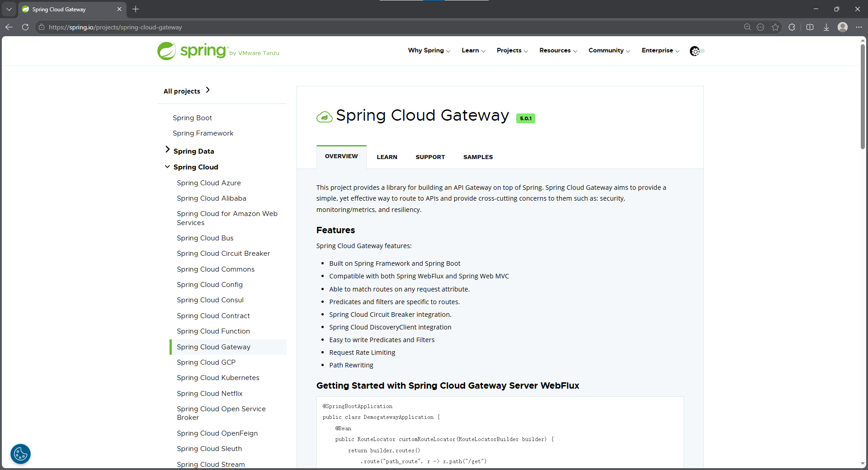Go back using the browser arrow

pyautogui.click(x=9, y=27)
